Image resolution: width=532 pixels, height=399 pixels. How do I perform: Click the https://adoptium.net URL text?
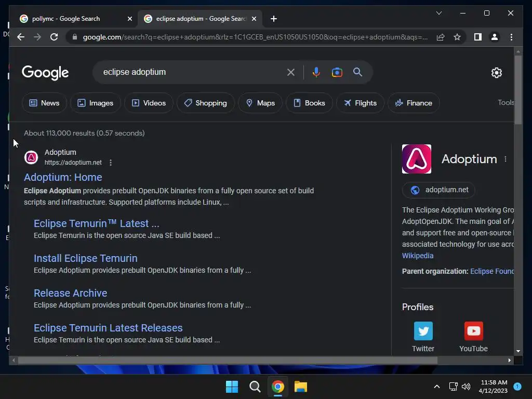(73, 163)
